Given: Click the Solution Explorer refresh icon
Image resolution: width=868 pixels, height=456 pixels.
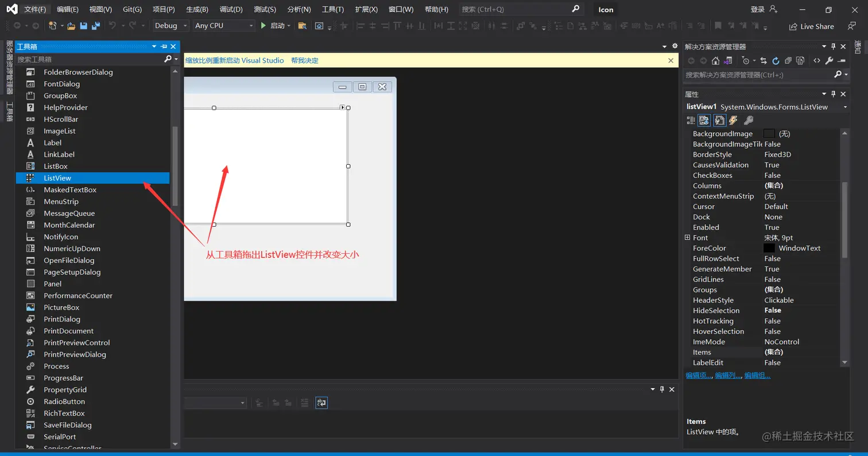Looking at the screenshot, I should point(776,60).
